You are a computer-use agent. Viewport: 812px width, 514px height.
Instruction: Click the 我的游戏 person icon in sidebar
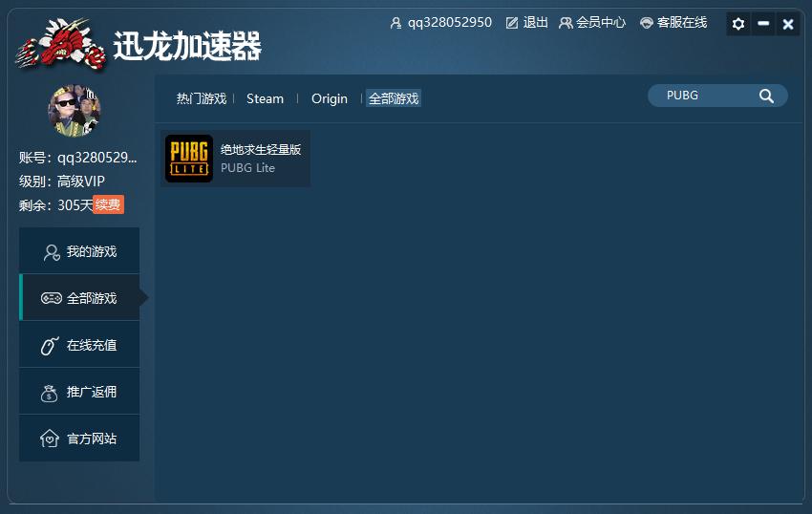[52, 252]
